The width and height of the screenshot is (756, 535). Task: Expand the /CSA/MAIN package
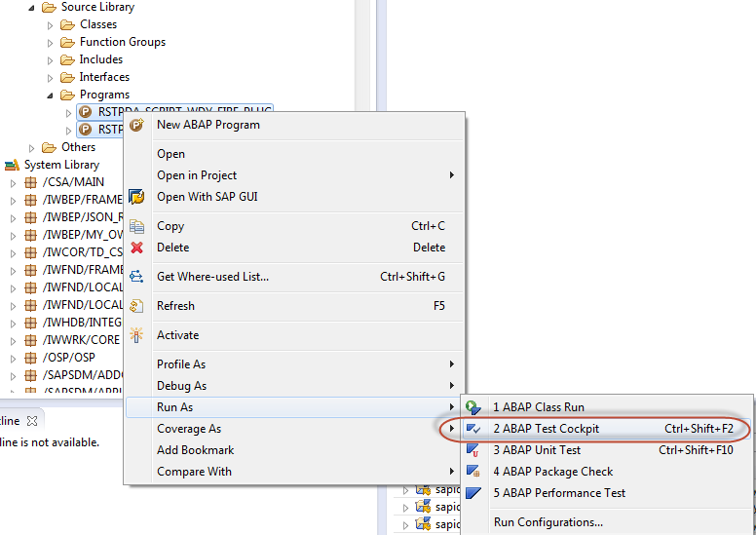(13, 183)
